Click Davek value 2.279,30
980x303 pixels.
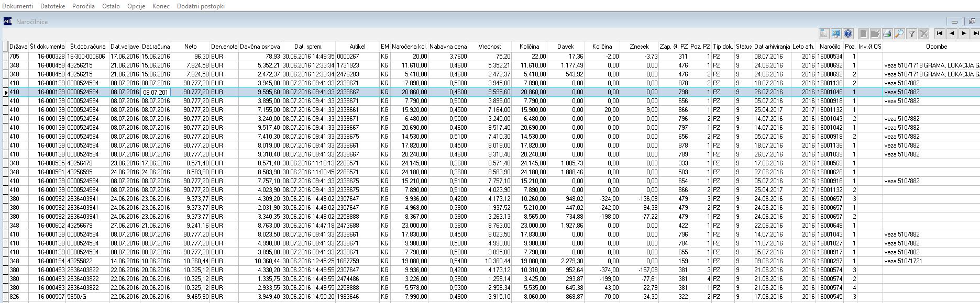coord(566,261)
